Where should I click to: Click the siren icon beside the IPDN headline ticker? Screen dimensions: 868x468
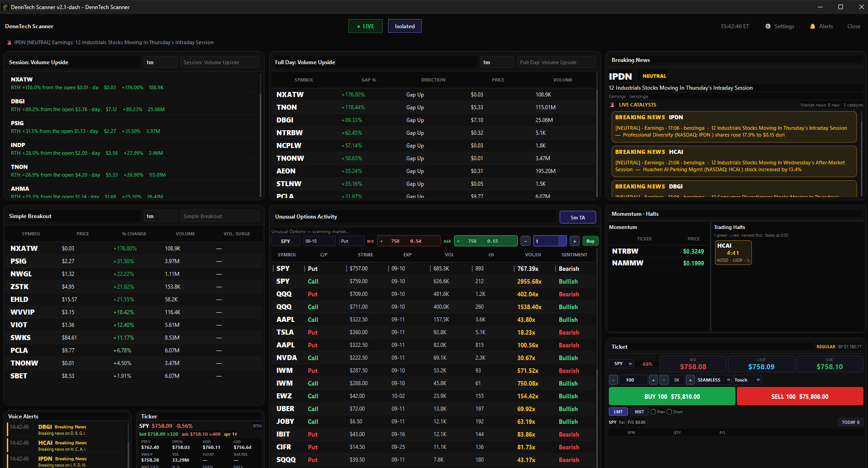[x=9, y=42]
